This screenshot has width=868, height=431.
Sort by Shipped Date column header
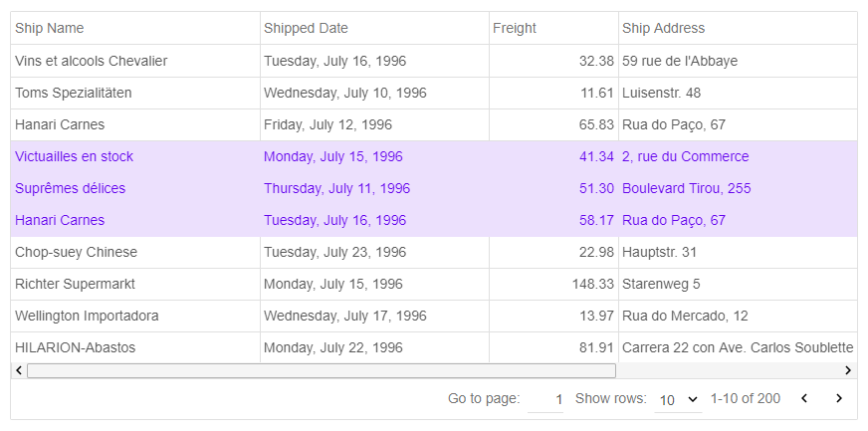[306, 28]
